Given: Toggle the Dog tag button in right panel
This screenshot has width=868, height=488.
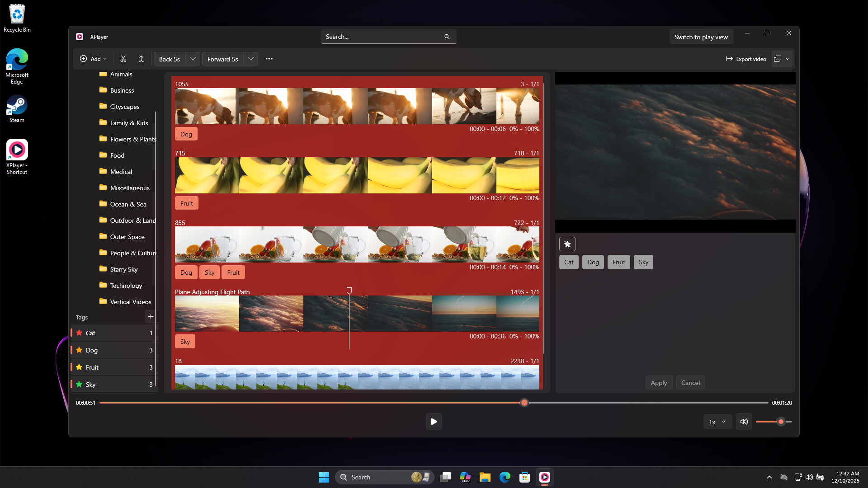Looking at the screenshot, I should click(593, 262).
